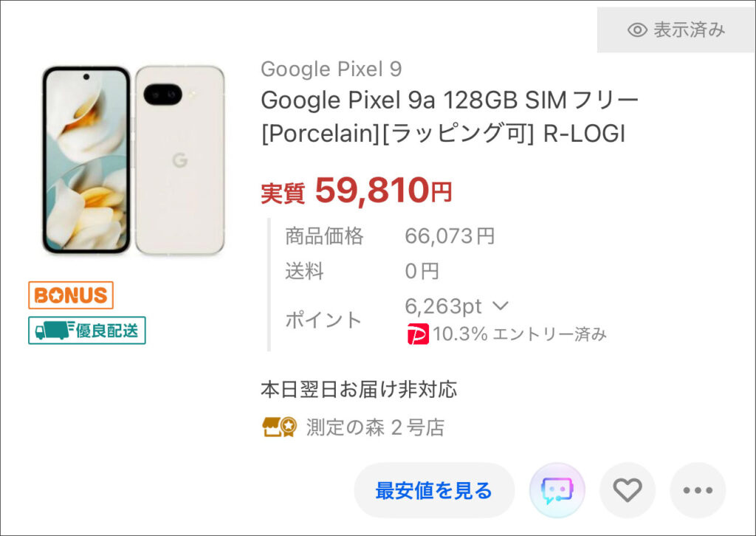The height and width of the screenshot is (536, 756).
Task: Click the BONUS badge
Action: pyautogui.click(x=71, y=295)
